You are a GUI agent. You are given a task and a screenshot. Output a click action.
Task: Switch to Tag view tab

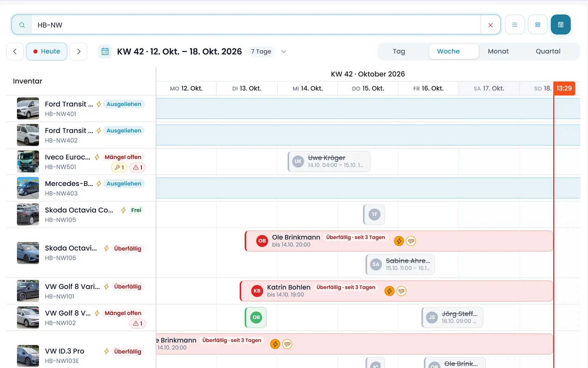pyautogui.click(x=399, y=52)
